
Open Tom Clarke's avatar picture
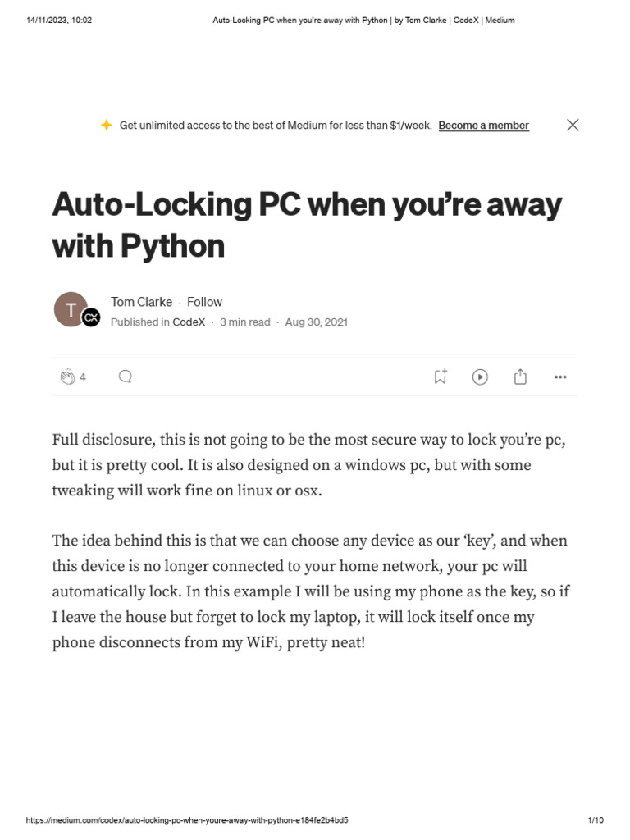coord(71,309)
